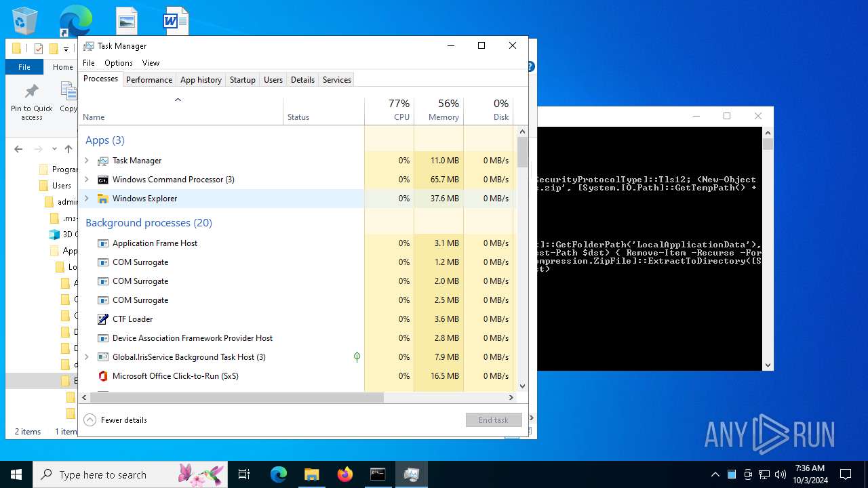Switch to the App history tab

[201, 80]
